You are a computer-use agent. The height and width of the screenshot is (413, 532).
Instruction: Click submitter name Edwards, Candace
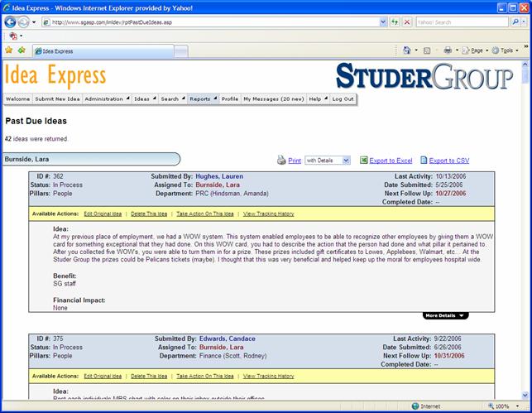click(227, 339)
